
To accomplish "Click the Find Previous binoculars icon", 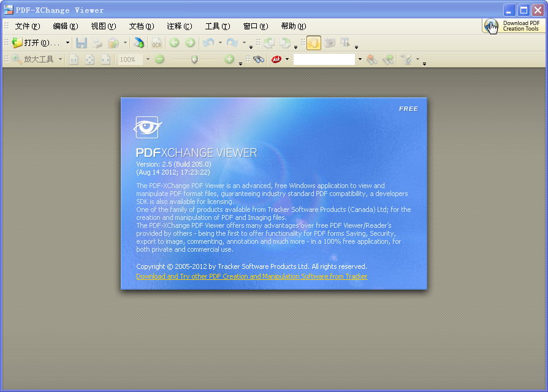I will (372, 59).
